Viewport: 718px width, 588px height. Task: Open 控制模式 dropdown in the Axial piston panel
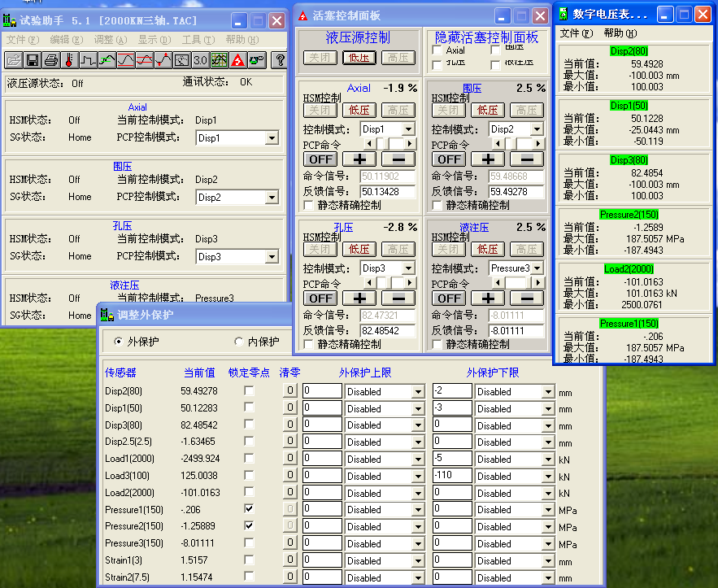click(409, 129)
